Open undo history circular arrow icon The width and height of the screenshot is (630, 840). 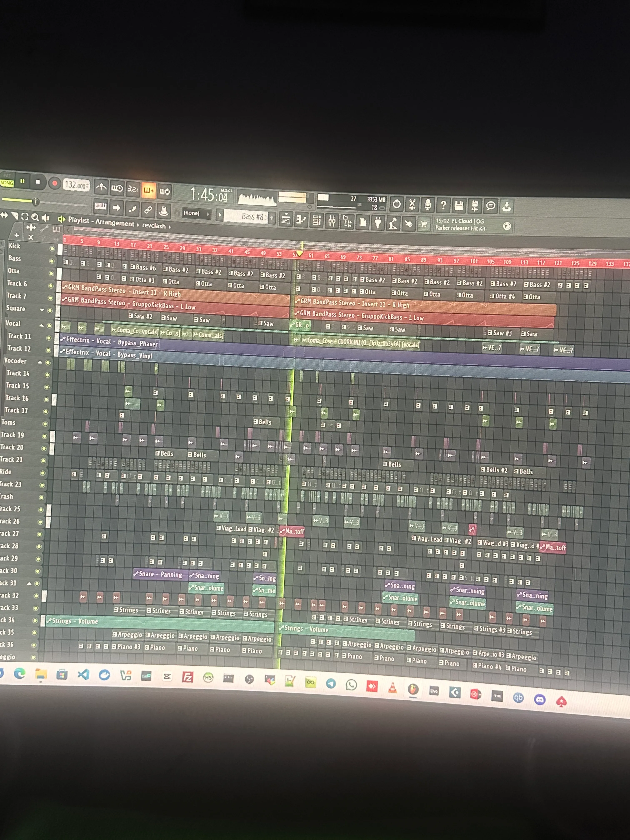point(397,204)
